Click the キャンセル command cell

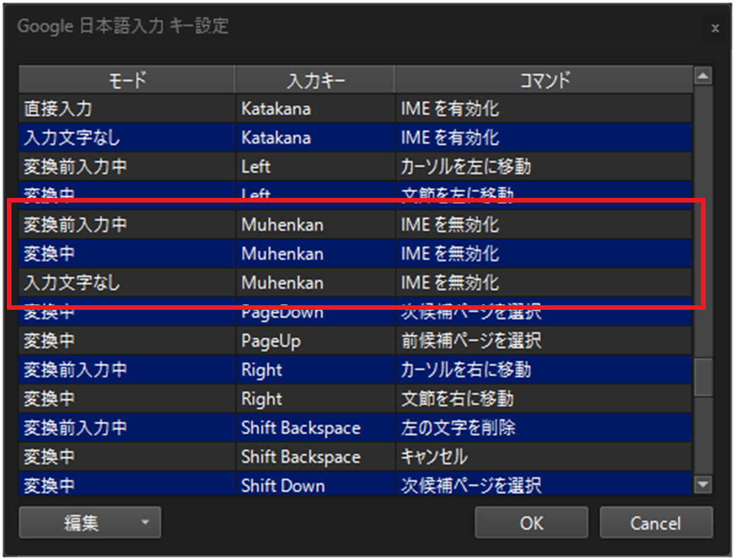(x=544, y=457)
